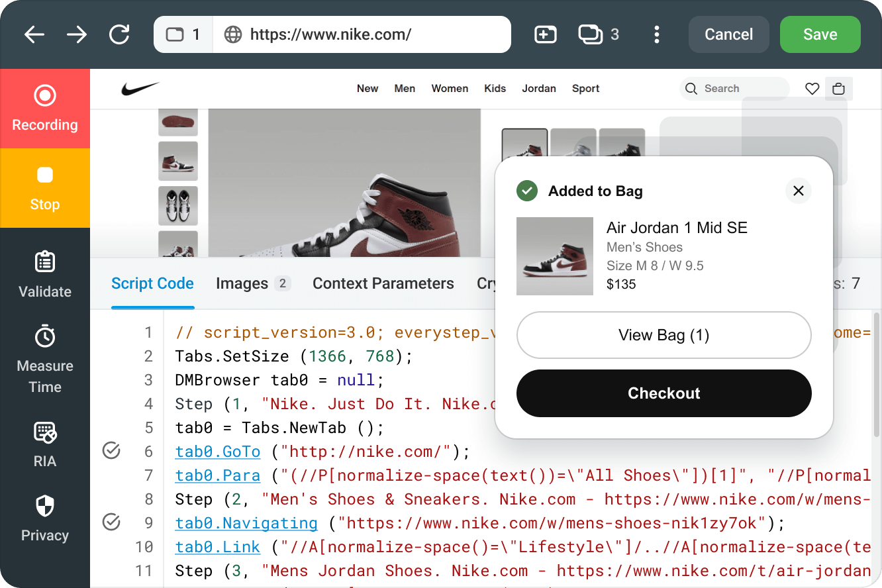Proceed to Checkout from Added to Bag
The height and width of the screenshot is (588, 882).
[x=663, y=393]
